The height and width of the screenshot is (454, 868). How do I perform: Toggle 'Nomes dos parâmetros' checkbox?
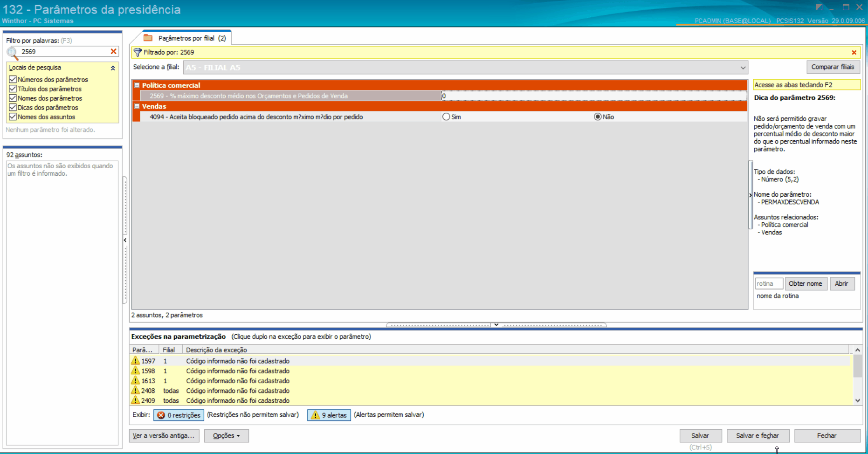click(x=13, y=98)
